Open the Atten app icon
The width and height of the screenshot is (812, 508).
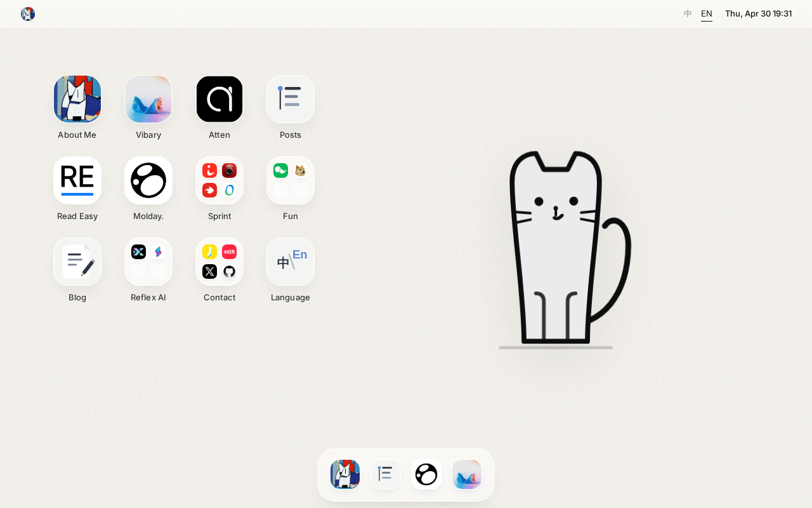(219, 99)
